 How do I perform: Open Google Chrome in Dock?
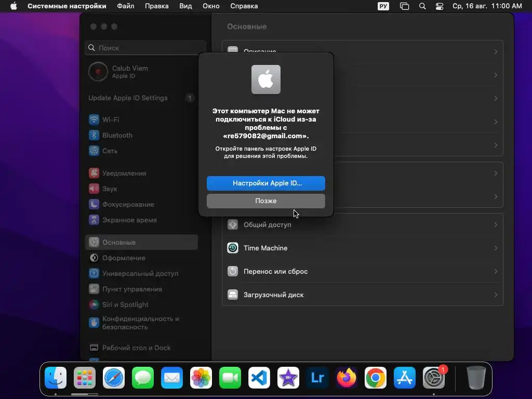[x=375, y=378]
